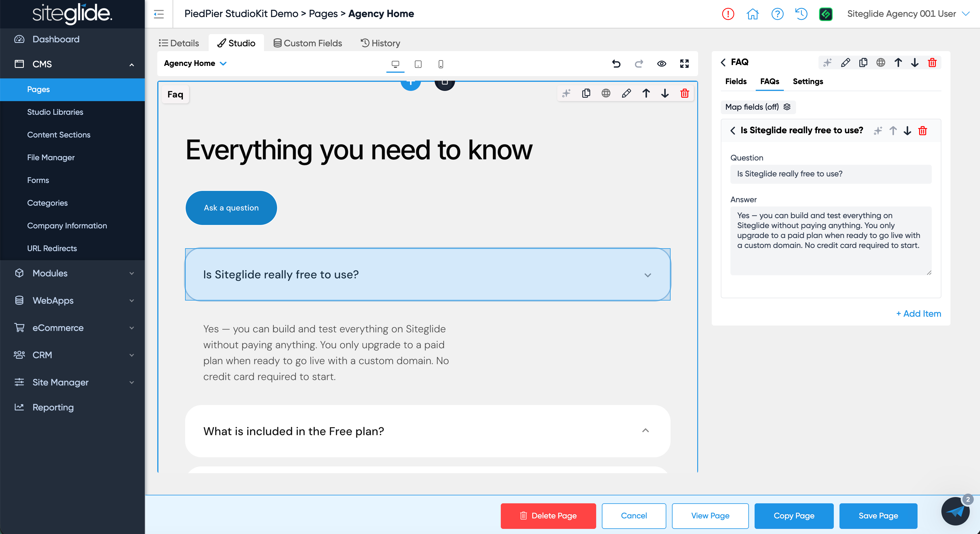Screen dimensions: 980x534
Task: Click AI sparkle on 'Is Siteglide really free' item
Action: pyautogui.click(x=878, y=131)
